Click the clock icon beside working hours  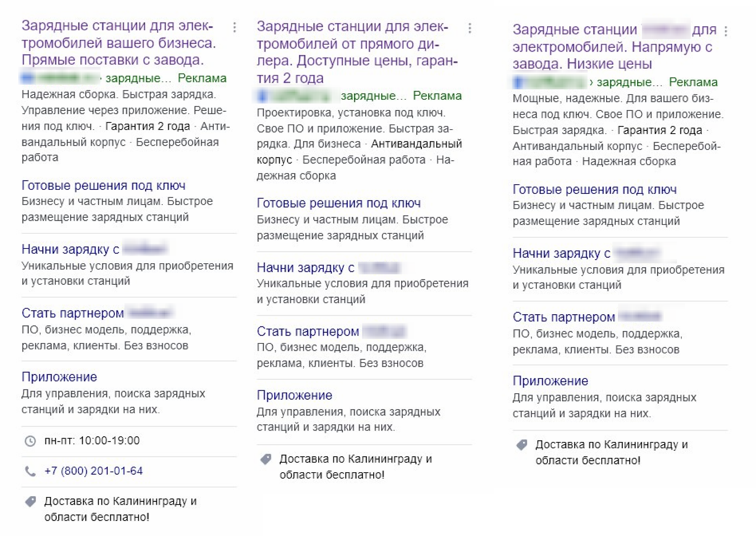point(30,441)
